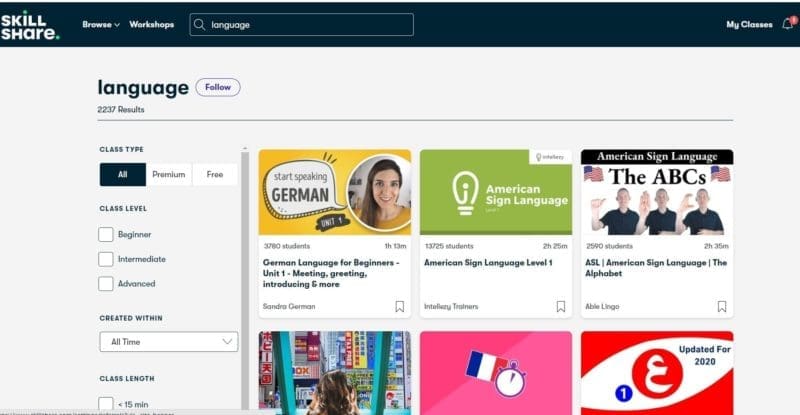Select the Free class type tab
This screenshot has width=800, height=415.
215,175
